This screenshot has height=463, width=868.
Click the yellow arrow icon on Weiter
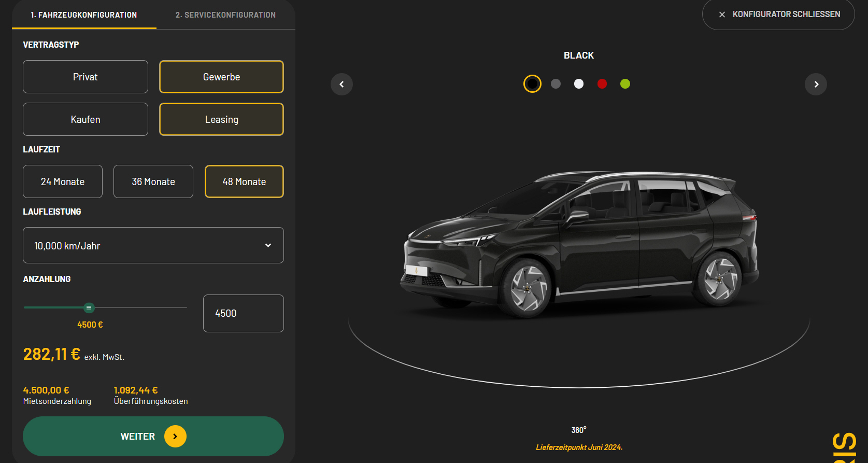[x=175, y=437]
